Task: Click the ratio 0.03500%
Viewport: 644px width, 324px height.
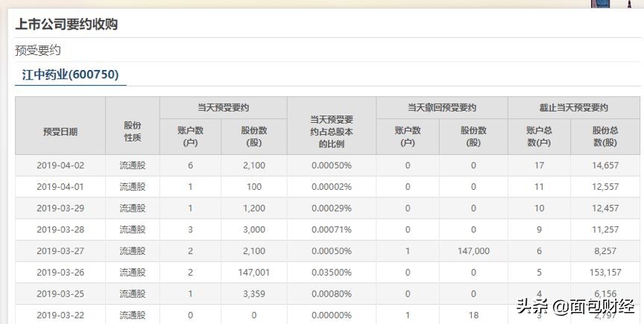Action: point(332,273)
